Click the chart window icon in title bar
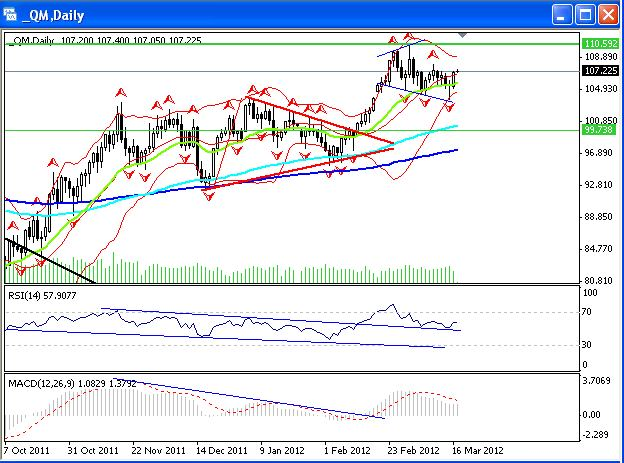 click(10, 14)
